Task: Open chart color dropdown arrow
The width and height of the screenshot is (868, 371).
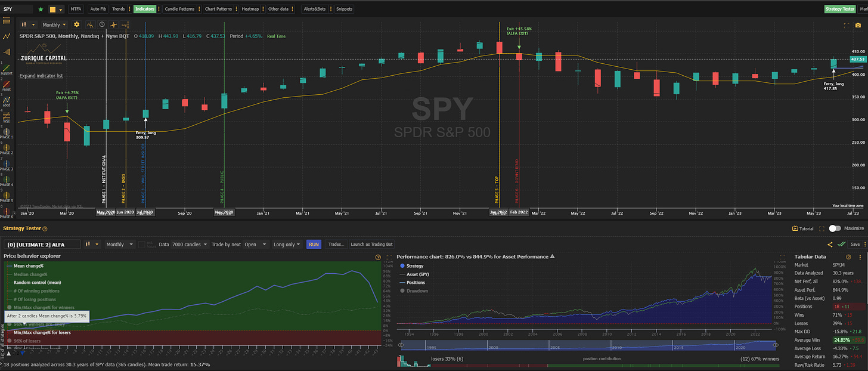Action: coord(61,10)
